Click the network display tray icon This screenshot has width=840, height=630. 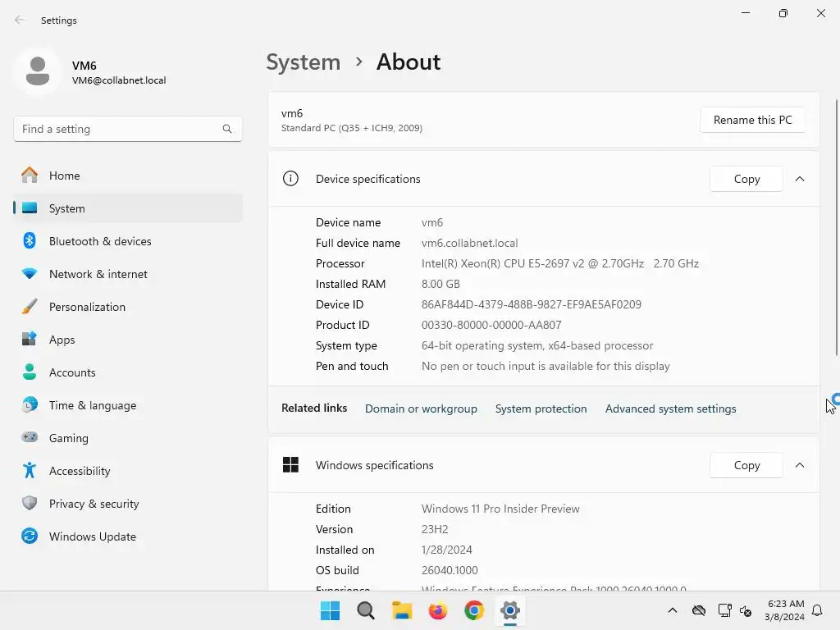[724, 610]
